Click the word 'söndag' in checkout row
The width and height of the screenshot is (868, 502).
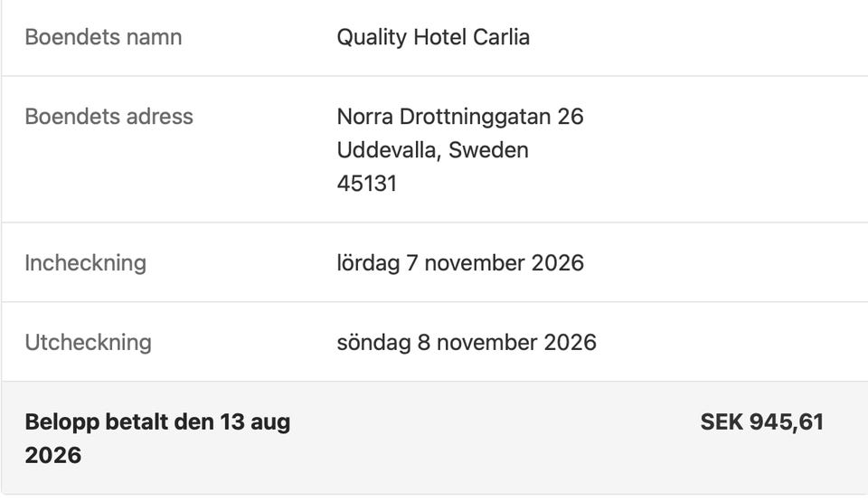click(x=373, y=342)
